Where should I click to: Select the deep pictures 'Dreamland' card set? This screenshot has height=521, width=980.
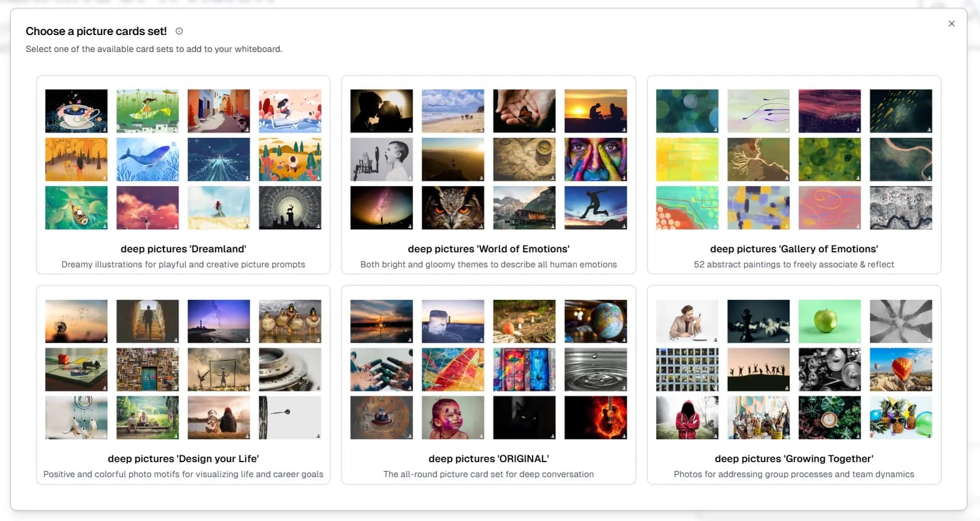(183, 249)
